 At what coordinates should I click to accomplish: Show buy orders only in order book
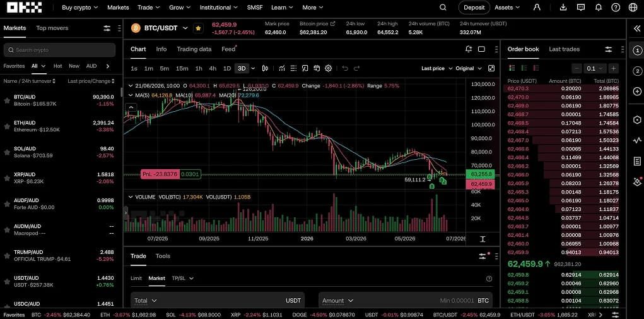pos(524,68)
